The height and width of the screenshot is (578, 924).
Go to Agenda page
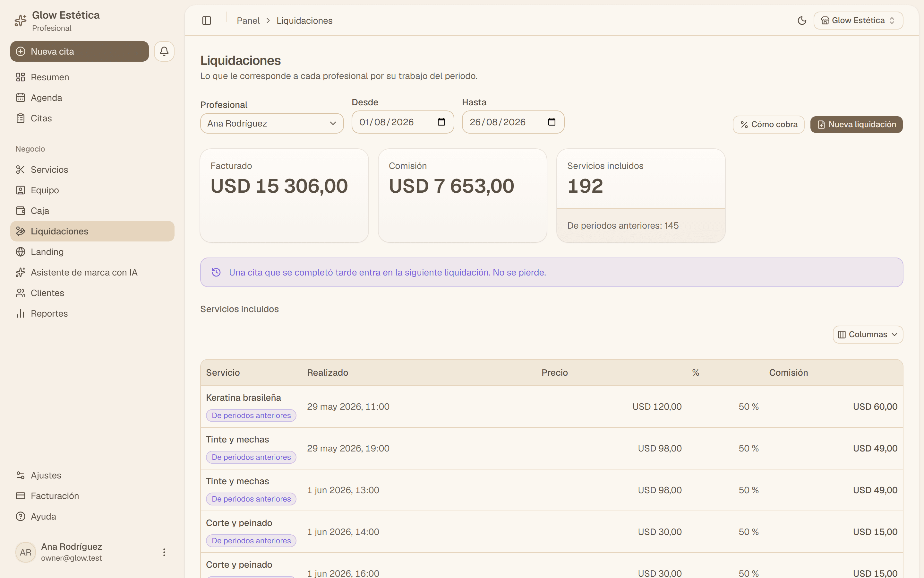pos(92,98)
